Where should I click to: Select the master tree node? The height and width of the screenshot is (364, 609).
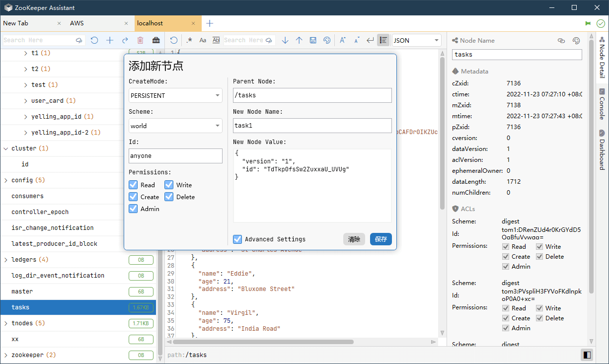point(78,291)
